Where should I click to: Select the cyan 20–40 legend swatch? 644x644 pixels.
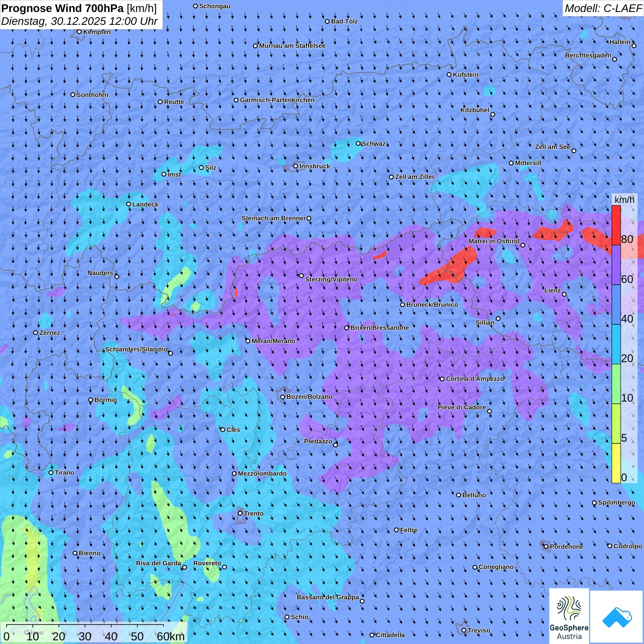pyautogui.click(x=616, y=345)
